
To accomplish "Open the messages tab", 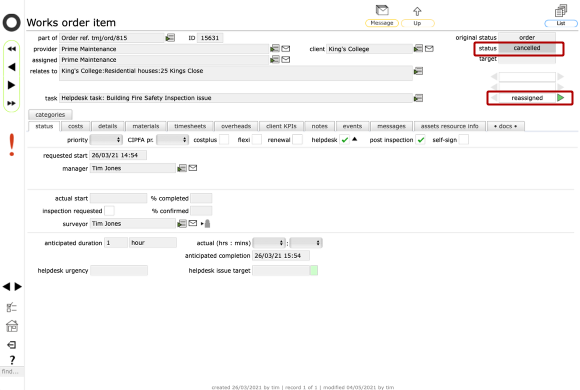I will (x=391, y=126).
